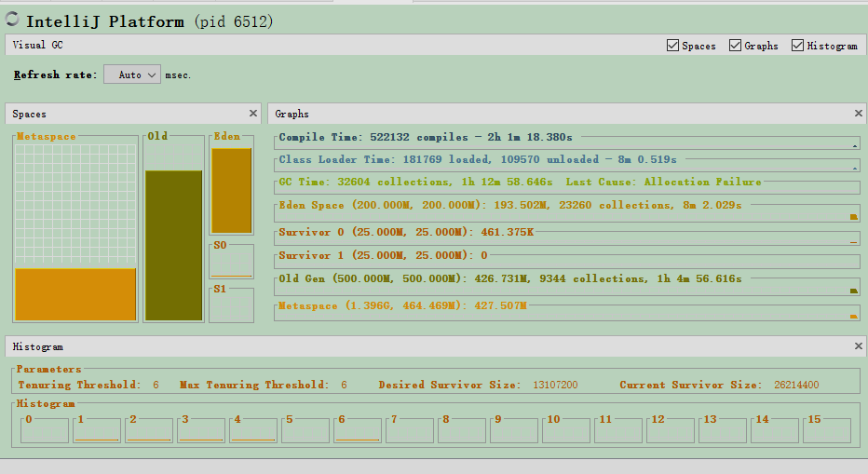
Task: Click the Eden space usage bar
Action: click(231, 191)
